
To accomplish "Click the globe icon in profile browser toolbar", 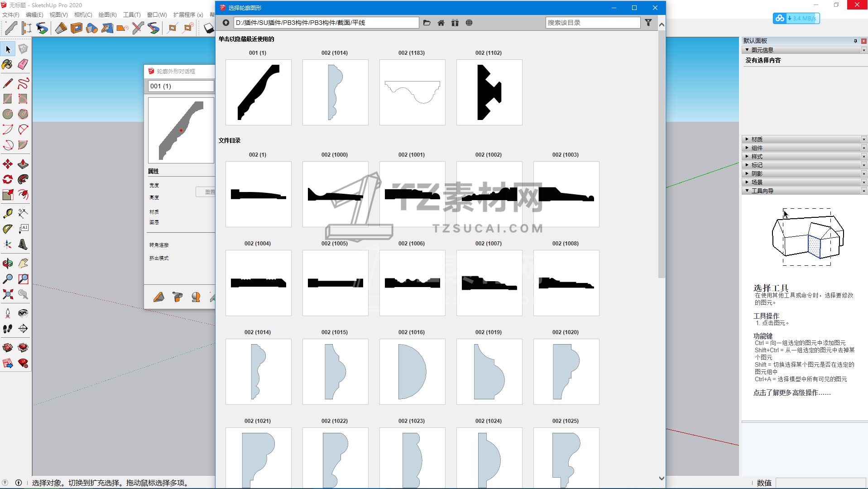I will click(x=469, y=23).
